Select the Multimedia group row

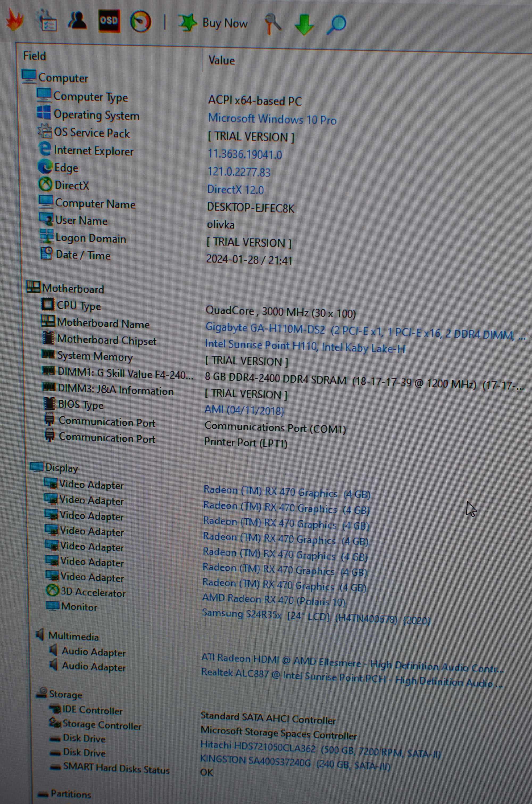[x=67, y=635]
